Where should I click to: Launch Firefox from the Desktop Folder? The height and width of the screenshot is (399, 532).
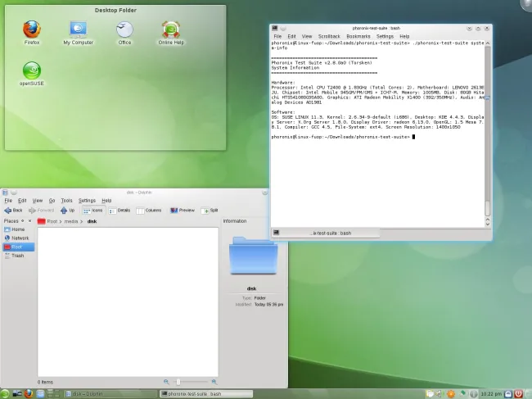(x=32, y=33)
